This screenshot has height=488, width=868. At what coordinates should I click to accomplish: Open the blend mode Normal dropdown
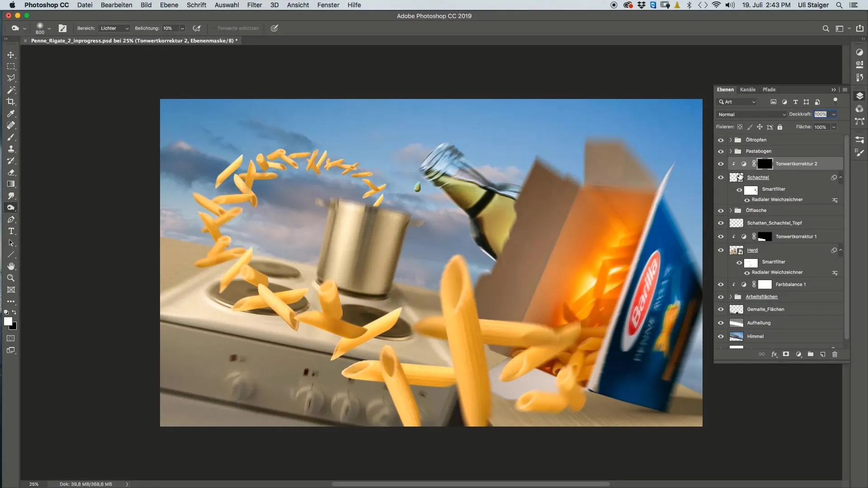751,114
